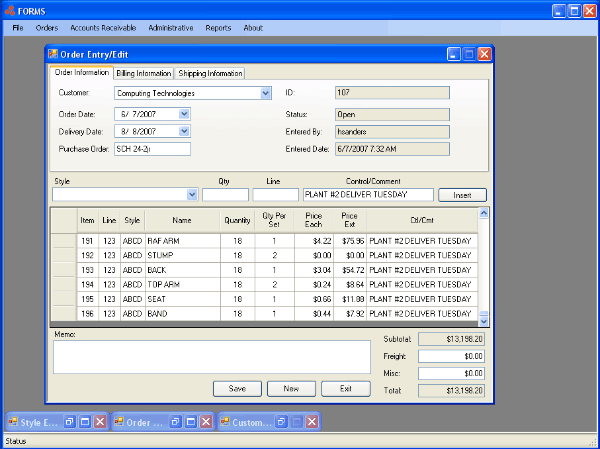Screen dimensions: 600x449
Task: Click the TOP ARM name cell
Action: (183, 284)
